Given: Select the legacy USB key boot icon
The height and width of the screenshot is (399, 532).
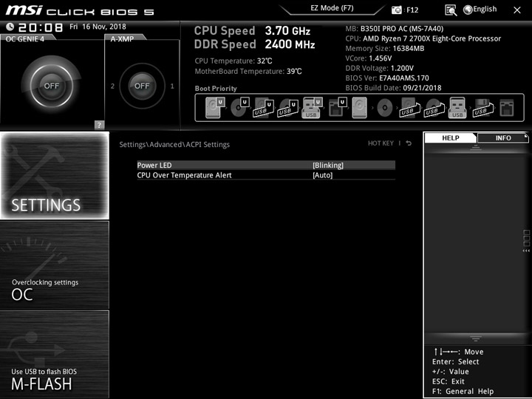Looking at the screenshot, I should coord(457,108).
